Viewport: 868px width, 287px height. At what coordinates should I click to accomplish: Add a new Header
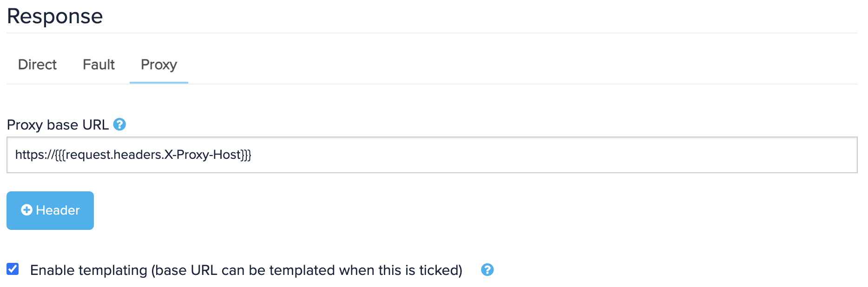click(x=50, y=210)
